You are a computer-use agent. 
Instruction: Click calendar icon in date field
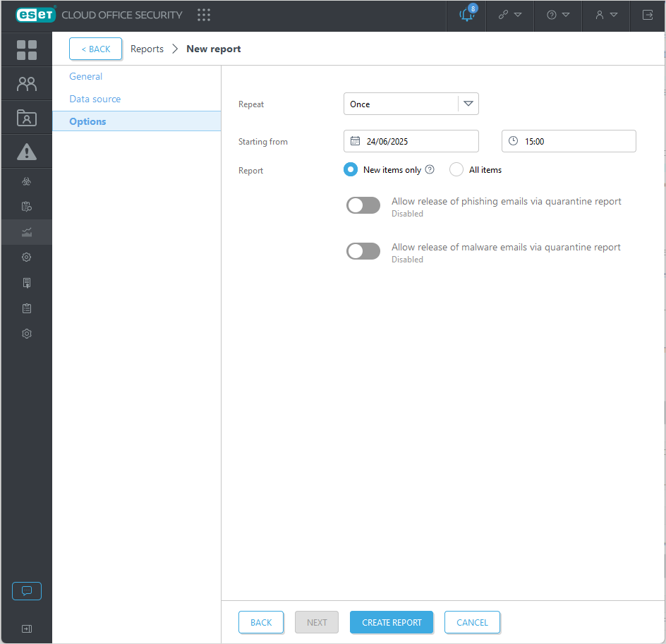[355, 141]
